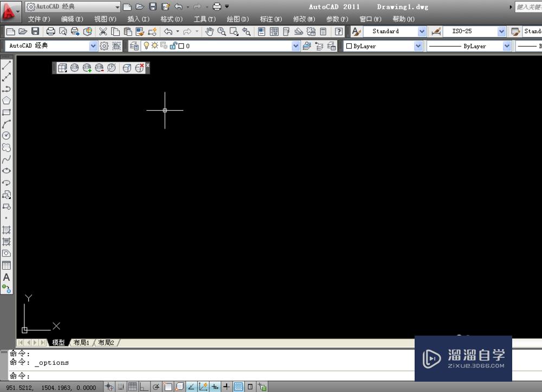Toggle Snap Mode in status bar
Screen dimensions: 542x392
click(121, 387)
